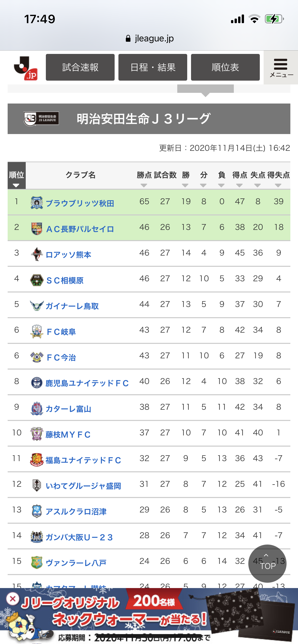
Task: Tap the jleague.jp address bar
Action: pyautogui.click(x=150, y=38)
